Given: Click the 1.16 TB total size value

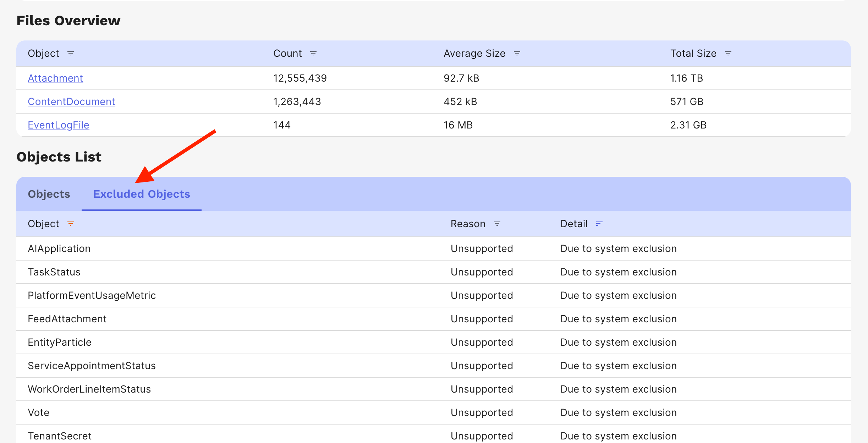Looking at the screenshot, I should 687,78.
